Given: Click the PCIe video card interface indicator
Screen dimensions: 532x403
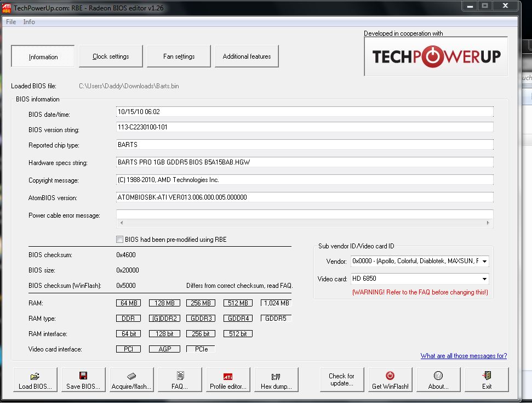Looking at the screenshot, I should 201,349.
